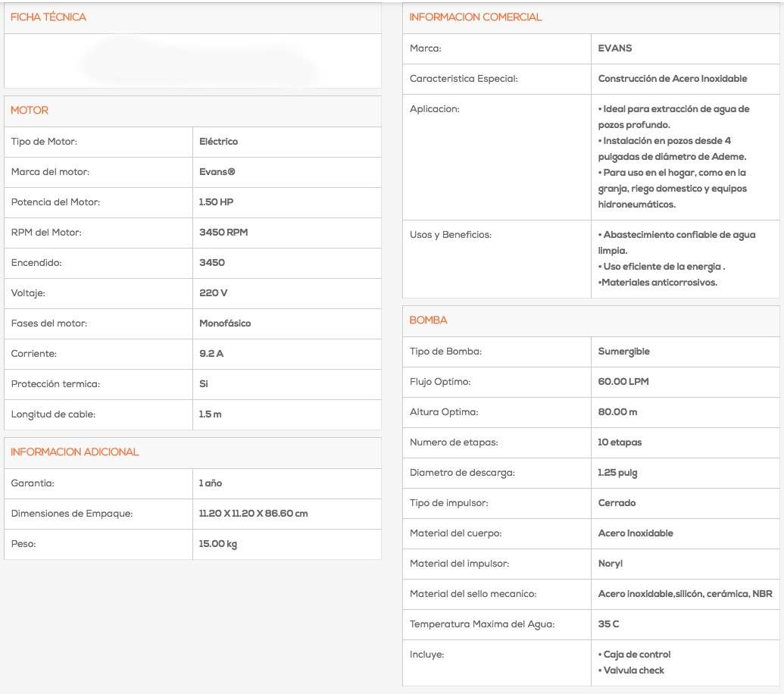Select the '10 etapas' value
The image size is (784, 694).
click(620, 442)
